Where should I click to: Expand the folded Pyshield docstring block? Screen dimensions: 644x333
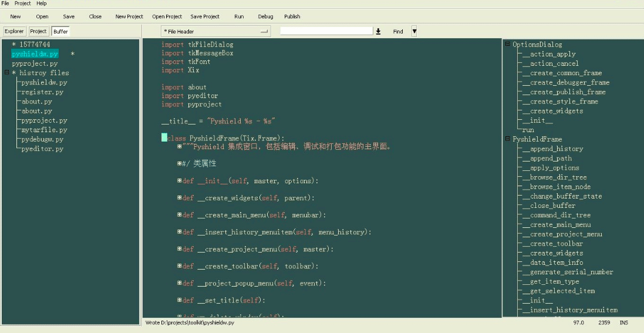click(x=180, y=146)
